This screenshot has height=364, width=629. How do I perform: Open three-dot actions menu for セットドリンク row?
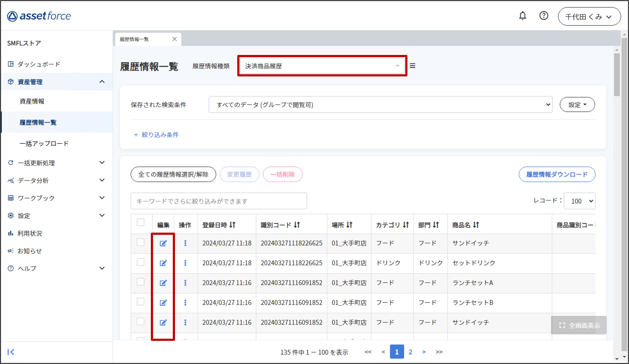(x=185, y=263)
